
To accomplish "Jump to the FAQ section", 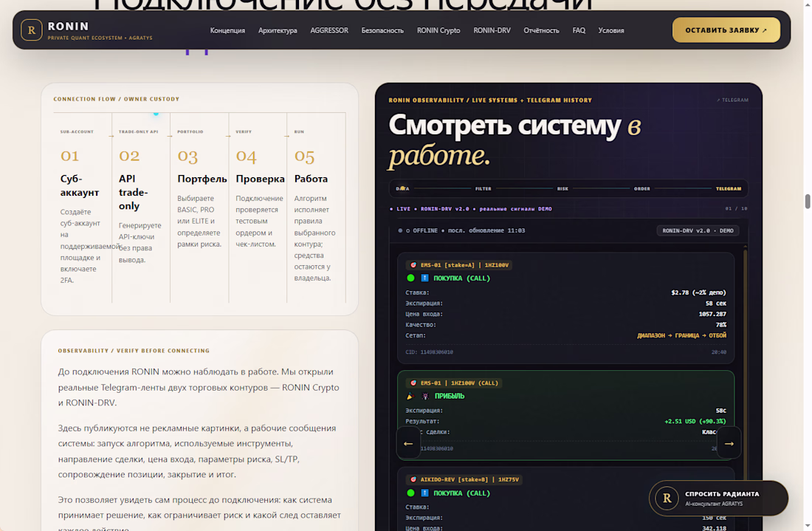I will point(579,30).
